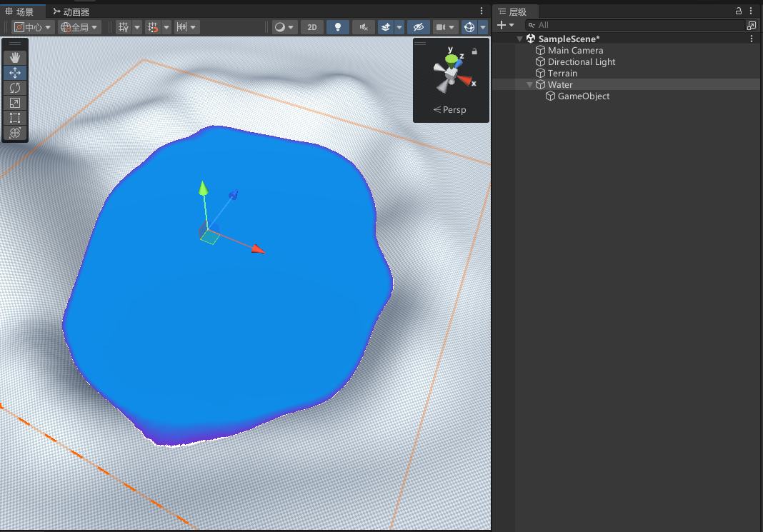Select the Rect tool
Image resolution: width=763 pixels, height=532 pixels.
[15, 117]
